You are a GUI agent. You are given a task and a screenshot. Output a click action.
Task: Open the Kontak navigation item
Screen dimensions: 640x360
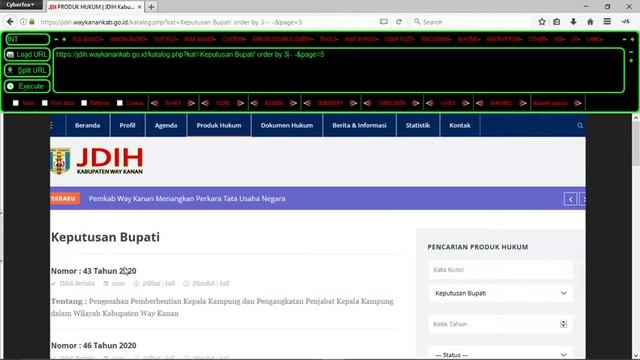(x=460, y=125)
